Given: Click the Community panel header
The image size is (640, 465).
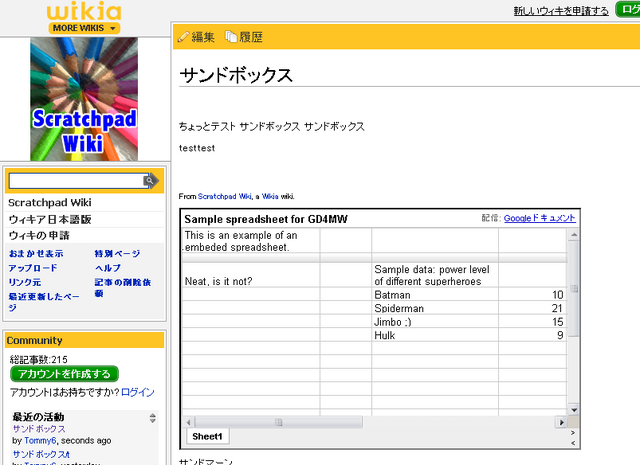Looking at the screenshot, I should coord(84,340).
